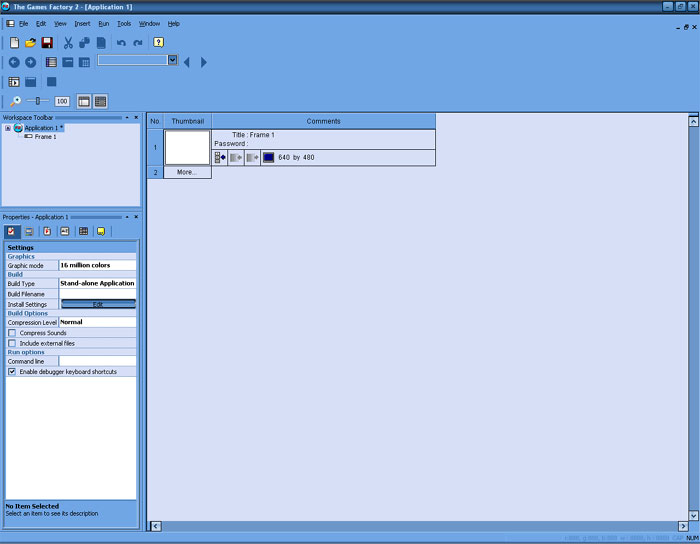Click the zoom slider handle
Image resolution: width=700 pixels, height=544 pixels.
coord(38,101)
